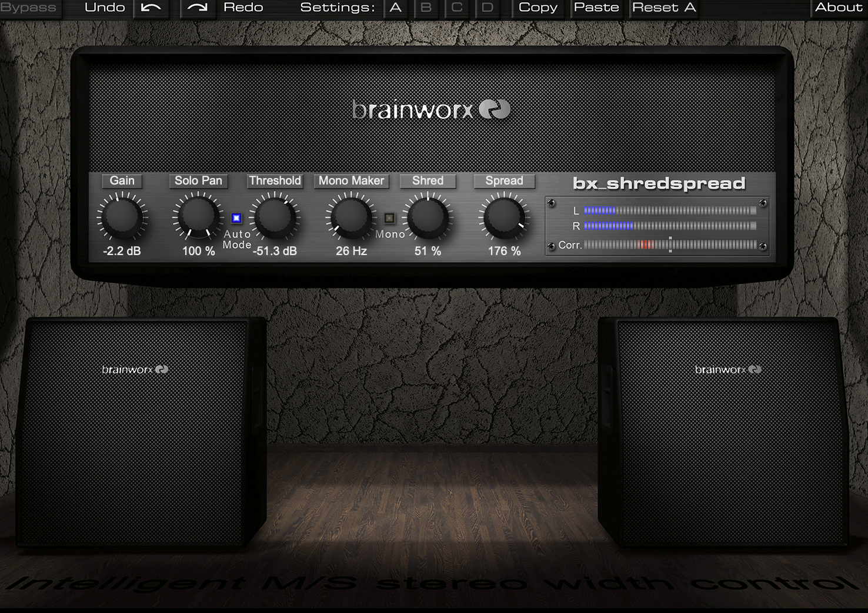The height and width of the screenshot is (613, 868).
Task: Click the 100 % Solo Pan value
Action: coord(198,251)
